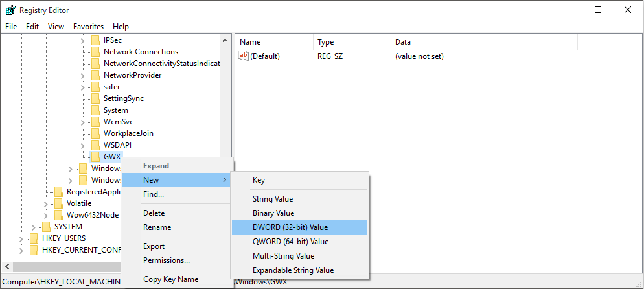This screenshot has height=289, width=644.
Task: Choose DWORD (32-bit) Value from submenu
Action: [290, 227]
